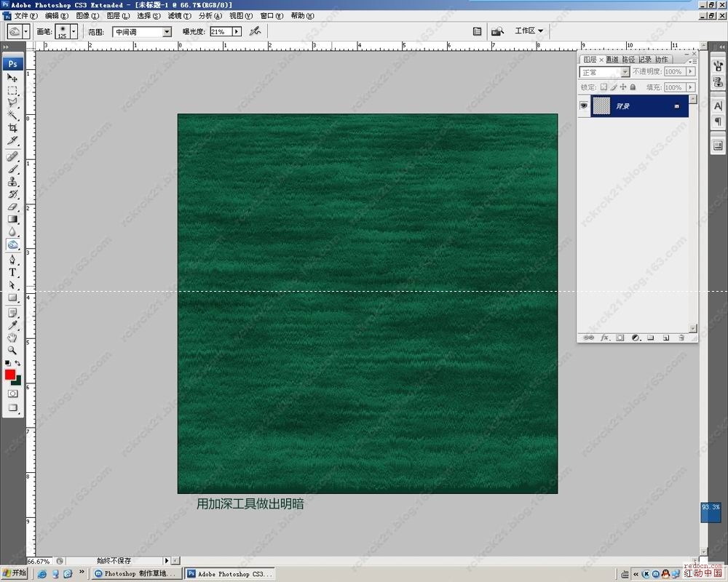Image resolution: width=728 pixels, height=582 pixels.
Task: Toggle Quick Mask mode
Action: [12, 394]
